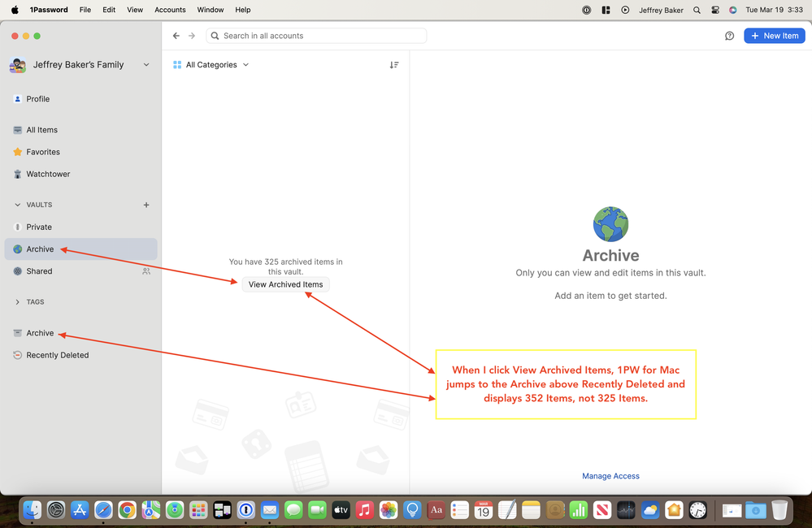Click the View Archived Items button
The height and width of the screenshot is (528, 812).
[285, 284]
